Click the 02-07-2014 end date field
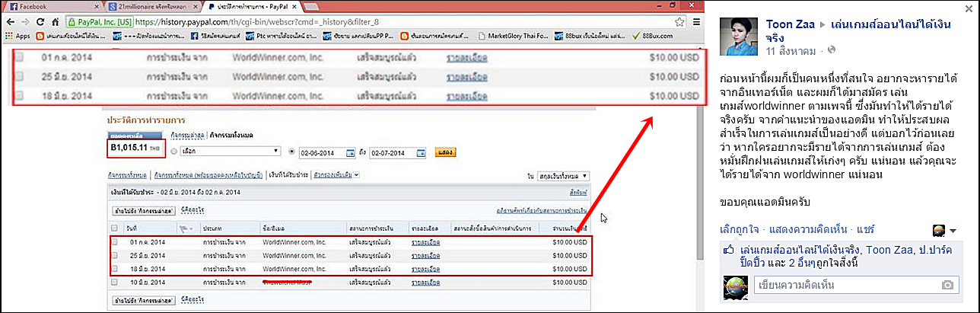 tap(392, 152)
